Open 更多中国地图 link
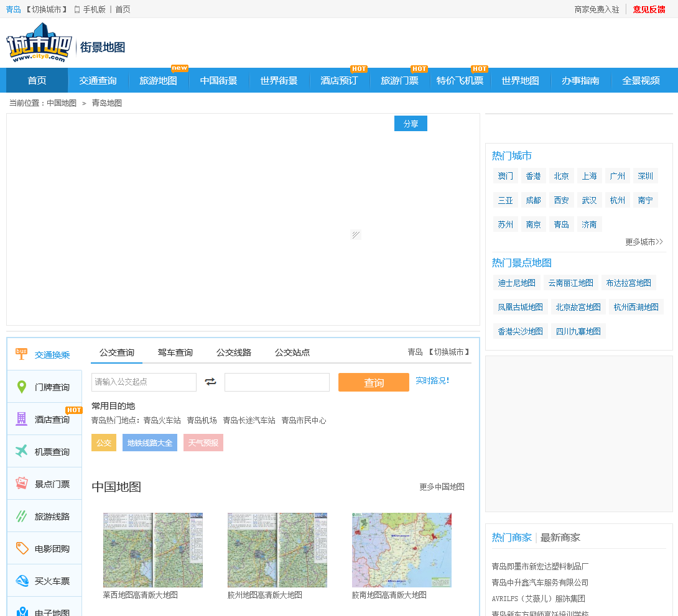The image size is (678, 616). (442, 487)
